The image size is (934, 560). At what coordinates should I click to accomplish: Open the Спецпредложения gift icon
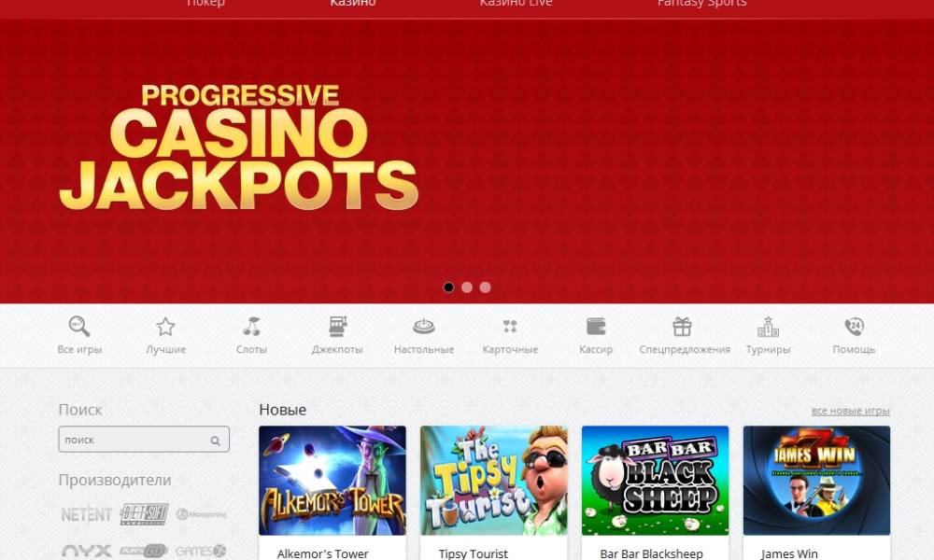(x=682, y=326)
